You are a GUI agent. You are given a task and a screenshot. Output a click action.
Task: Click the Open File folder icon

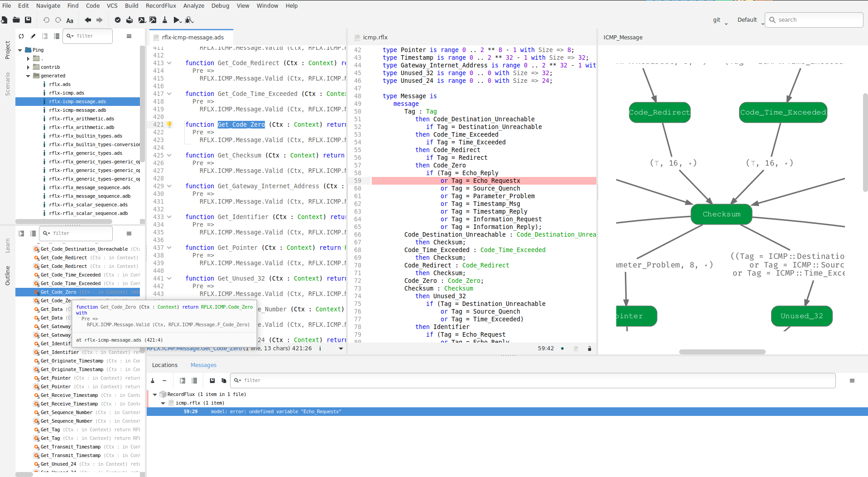point(16,20)
